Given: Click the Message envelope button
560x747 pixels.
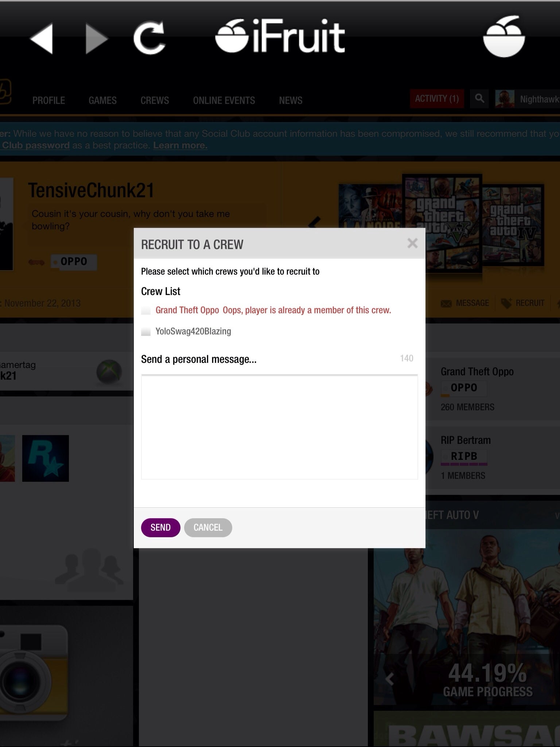Looking at the screenshot, I should click(465, 303).
